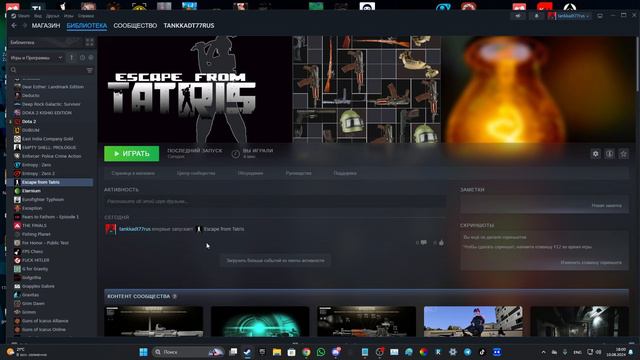640x360 pixels.
Task: Select Enforcer: Police Crime Action
Action: (x=51, y=156)
